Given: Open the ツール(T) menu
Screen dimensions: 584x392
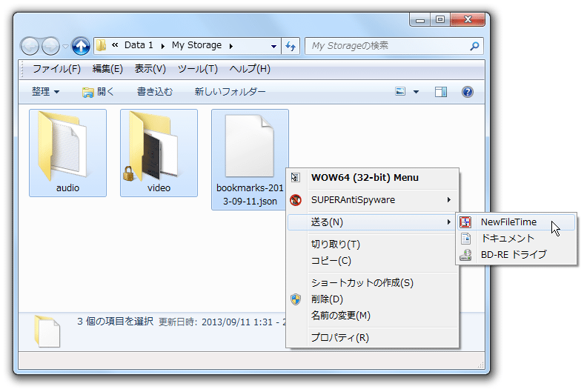Looking at the screenshot, I should pyautogui.click(x=198, y=69).
